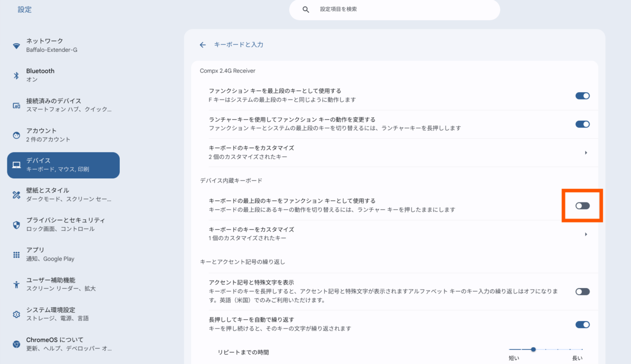Enable built-in keyboard top-row function keys toggle

point(582,205)
